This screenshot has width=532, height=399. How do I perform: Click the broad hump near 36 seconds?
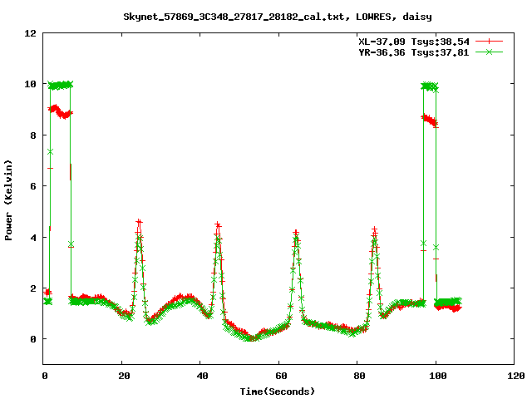coord(185,297)
